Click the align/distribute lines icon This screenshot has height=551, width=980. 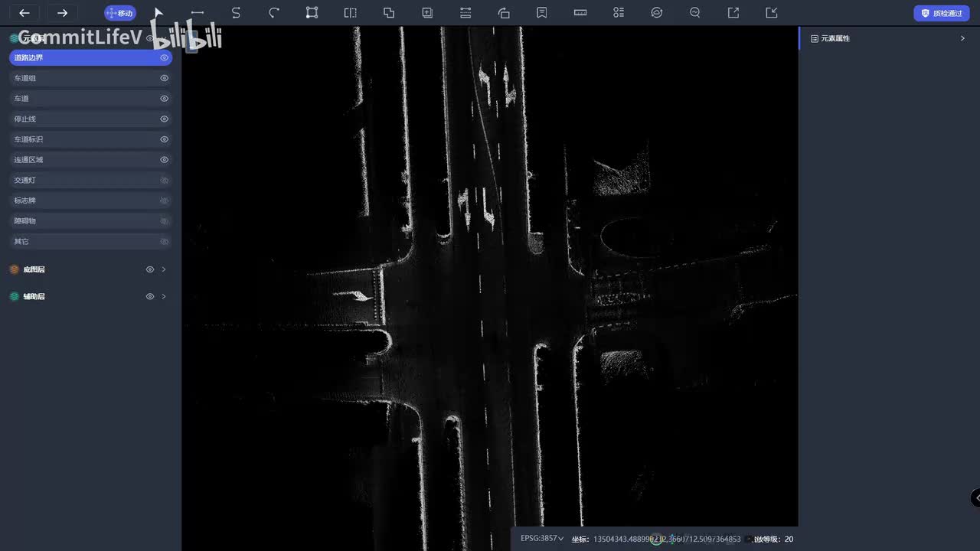pos(465,13)
